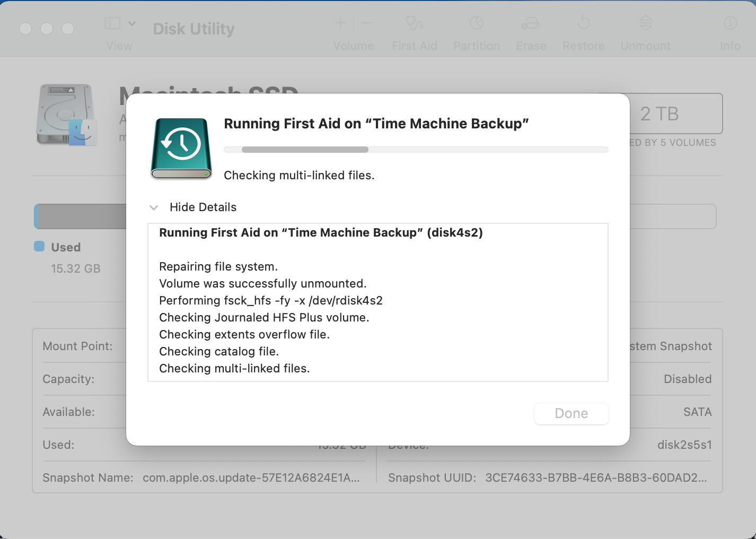
Task: Click the '15.32 GB' used size text
Action: (76, 269)
